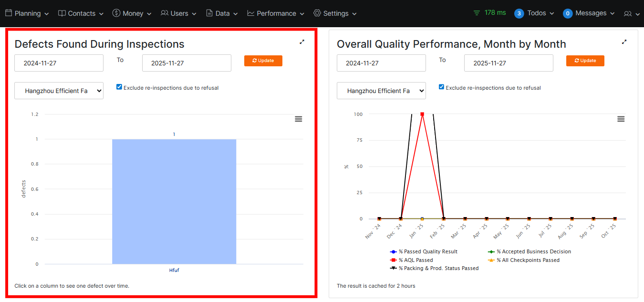Click Update button in Defects panel
This screenshot has width=644, height=302.
coord(263,61)
